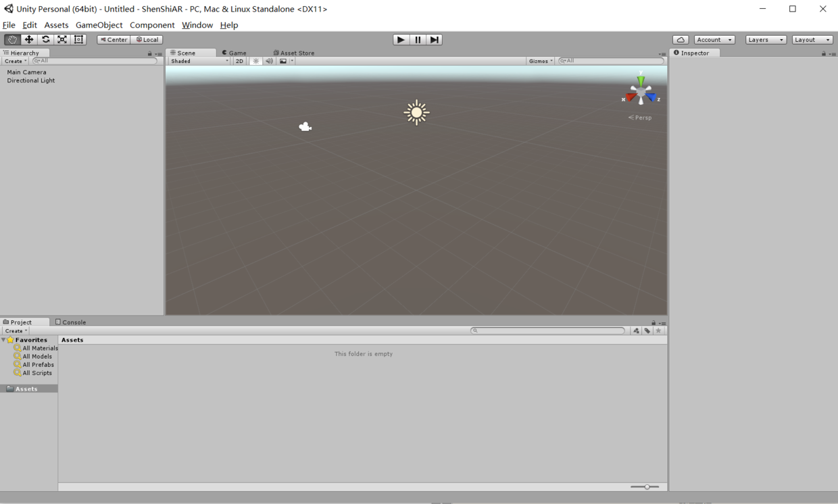Click the Project panel search field
Image resolution: width=838 pixels, height=504 pixels.
(548, 331)
